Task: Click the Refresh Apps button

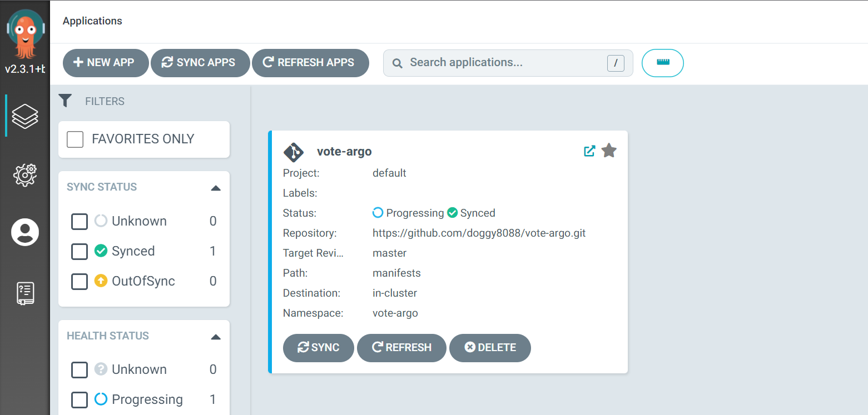Action: point(310,63)
